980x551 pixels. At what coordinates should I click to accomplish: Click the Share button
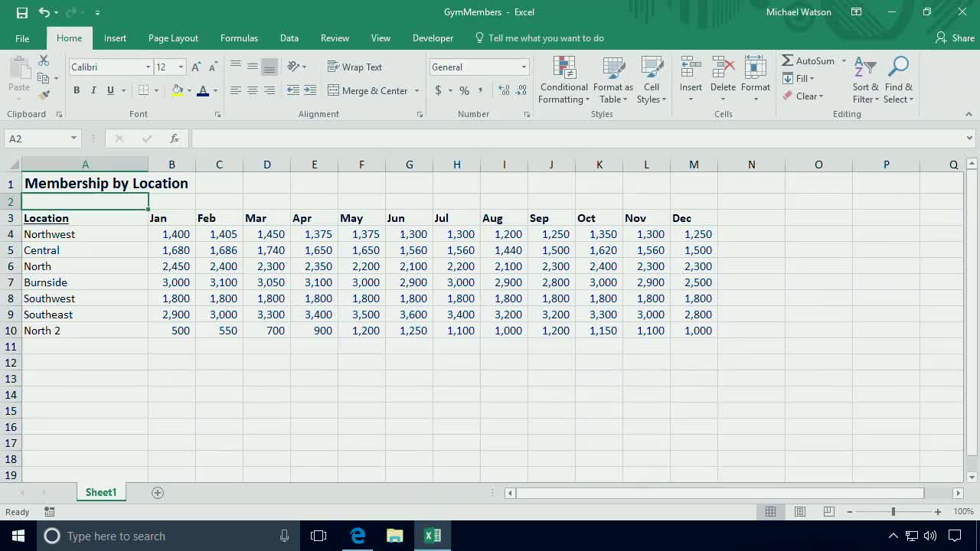tap(954, 37)
